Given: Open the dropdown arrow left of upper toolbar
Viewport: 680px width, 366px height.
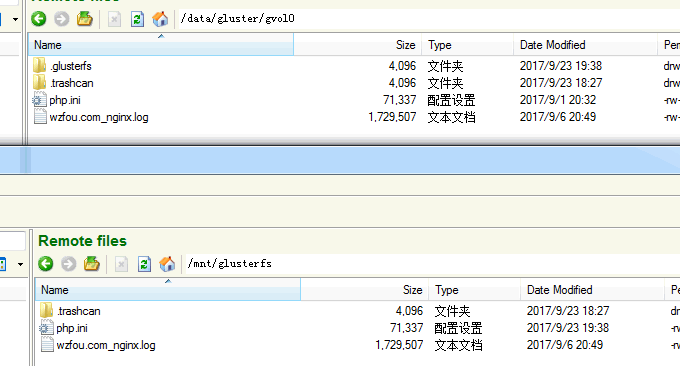Looking at the screenshot, I should [x=16, y=19].
